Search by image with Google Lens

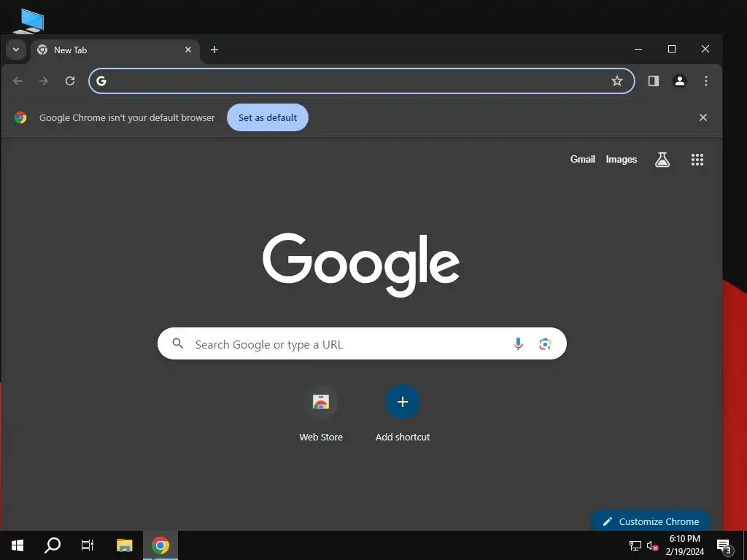(545, 343)
